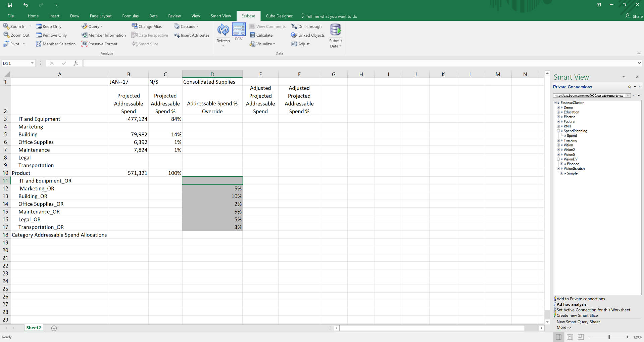The height and width of the screenshot is (342, 644).
Task: Switch to Page Layout view in status bar
Action: click(x=569, y=337)
